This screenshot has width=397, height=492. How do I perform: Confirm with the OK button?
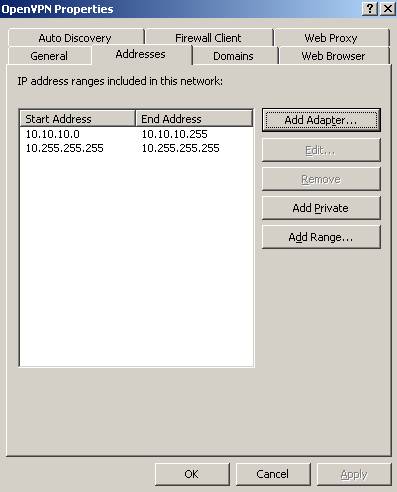pyautogui.click(x=192, y=474)
